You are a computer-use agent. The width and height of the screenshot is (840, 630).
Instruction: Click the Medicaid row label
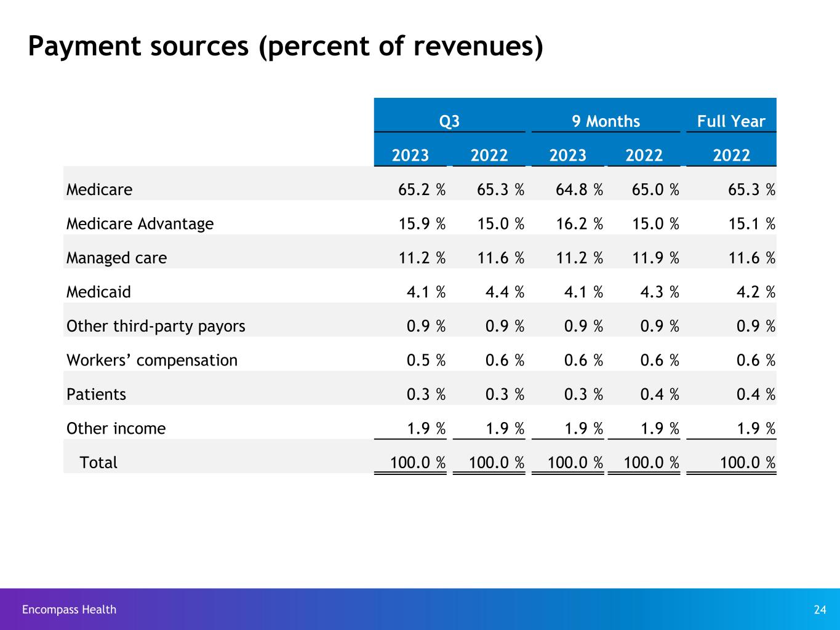(98, 292)
